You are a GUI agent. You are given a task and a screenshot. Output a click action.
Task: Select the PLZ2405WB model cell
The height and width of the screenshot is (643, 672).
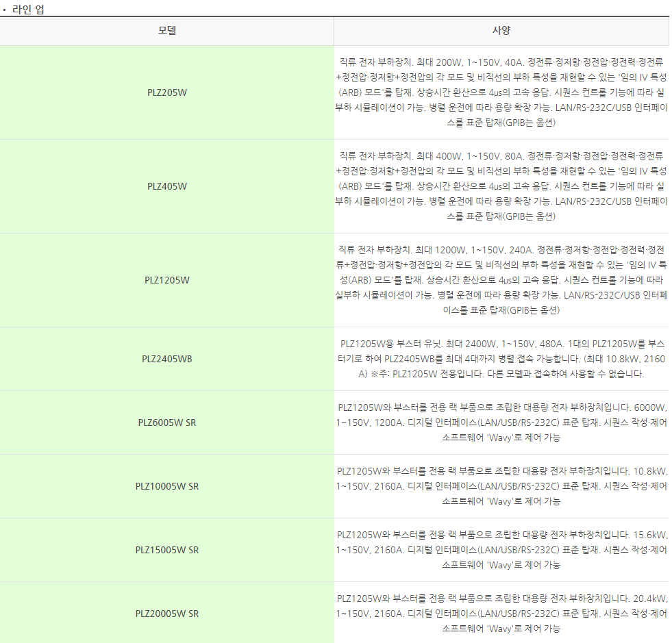166,359
